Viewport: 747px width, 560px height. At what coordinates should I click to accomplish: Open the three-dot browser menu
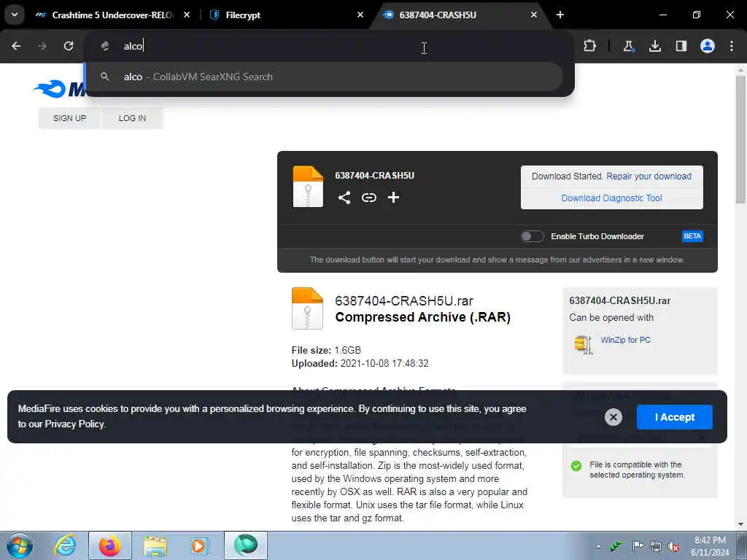(x=732, y=46)
